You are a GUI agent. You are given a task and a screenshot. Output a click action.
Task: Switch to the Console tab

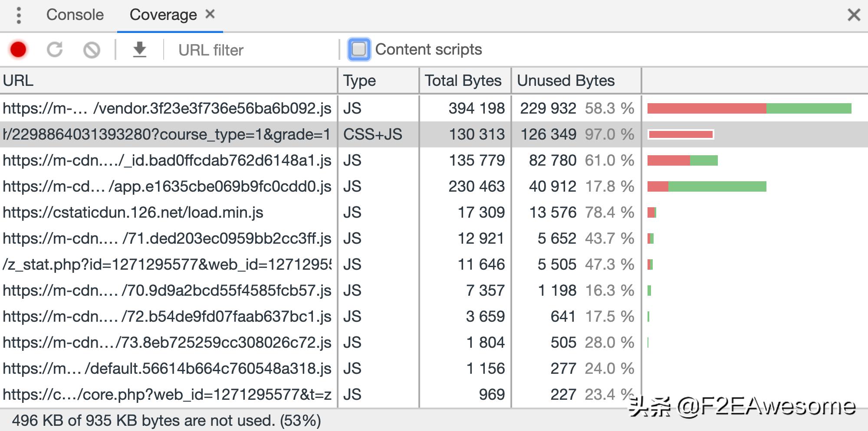point(75,15)
